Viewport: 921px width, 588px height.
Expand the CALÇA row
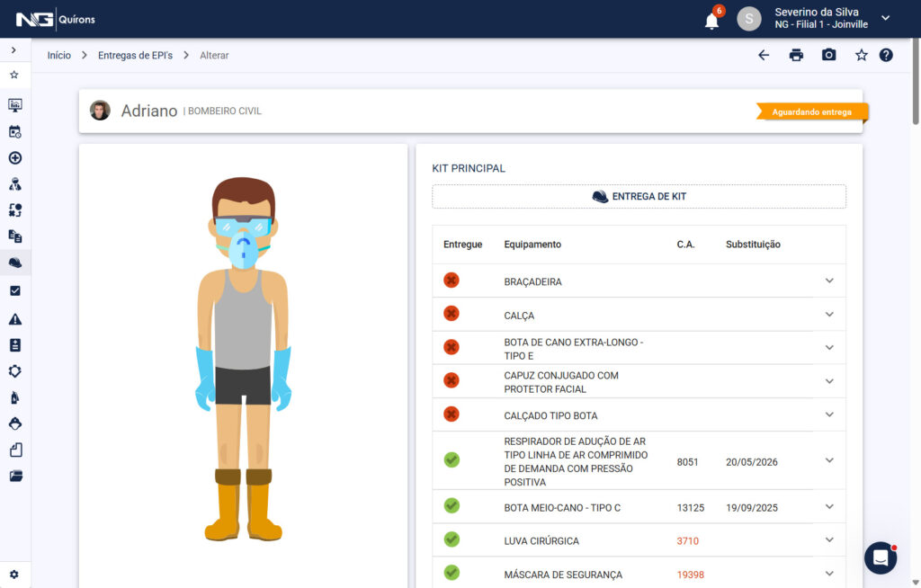point(828,315)
